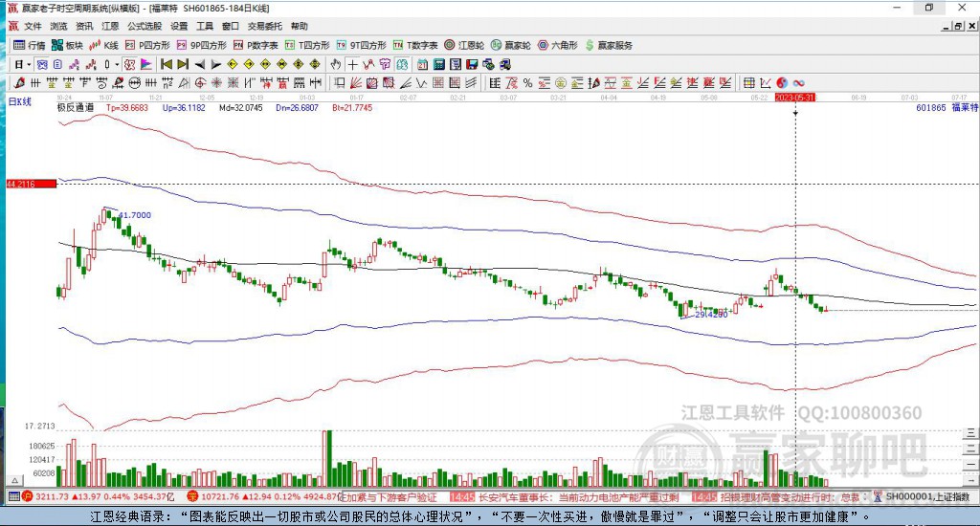Open the 浏览 menu
This screenshot has height=526, width=980.
[58, 26]
